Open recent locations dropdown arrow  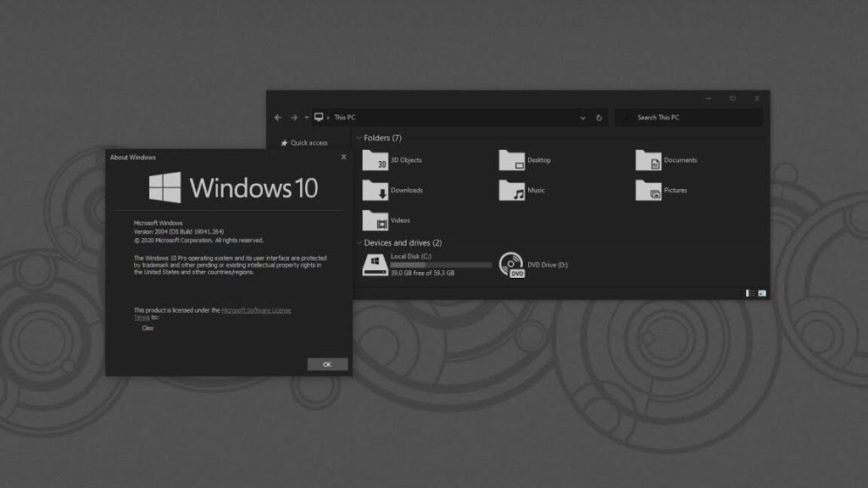tap(306, 118)
